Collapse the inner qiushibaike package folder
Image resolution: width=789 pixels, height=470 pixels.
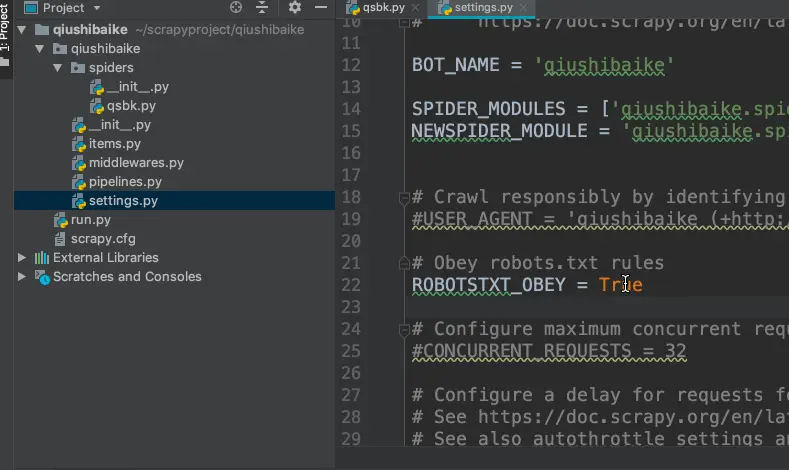coord(40,49)
